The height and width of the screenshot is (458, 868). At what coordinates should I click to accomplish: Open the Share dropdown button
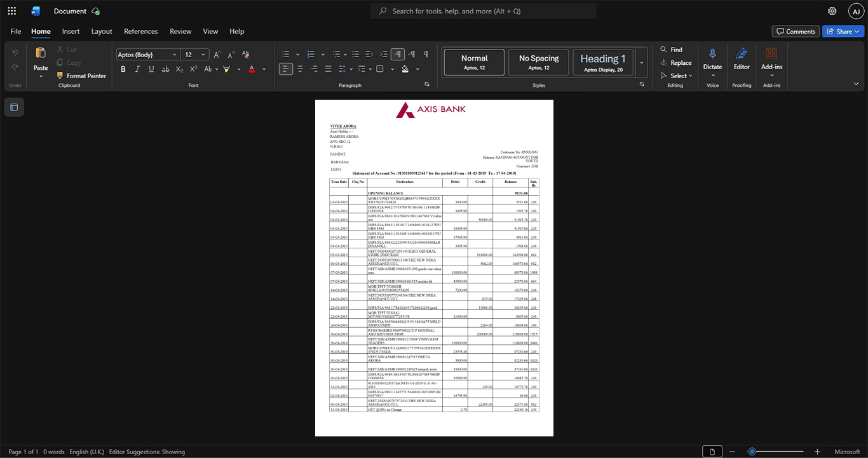[843, 31]
